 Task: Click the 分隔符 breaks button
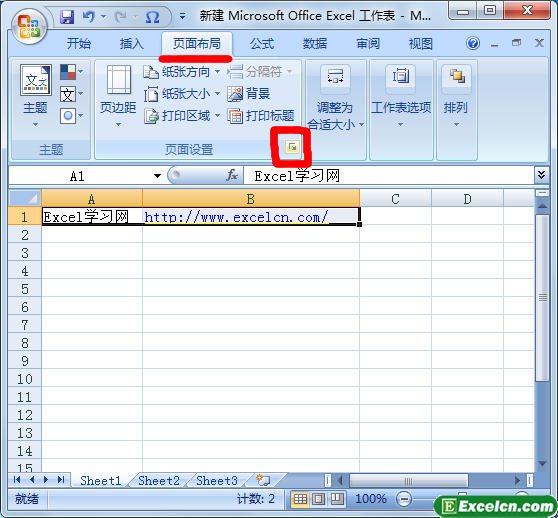coord(260,72)
